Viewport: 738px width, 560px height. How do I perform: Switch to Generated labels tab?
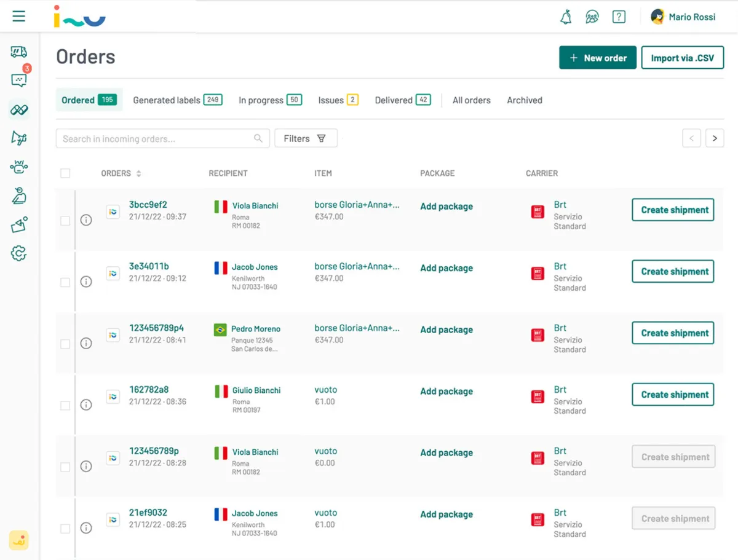[x=178, y=100]
